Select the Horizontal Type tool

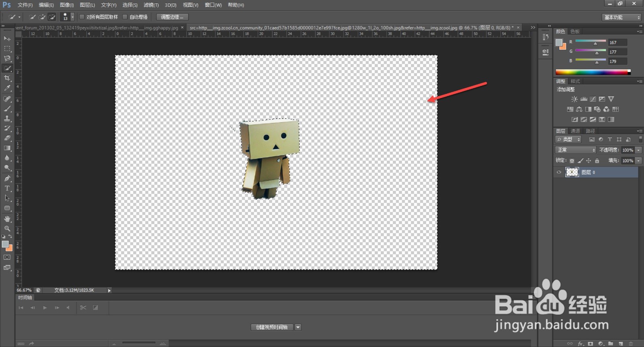pos(7,188)
